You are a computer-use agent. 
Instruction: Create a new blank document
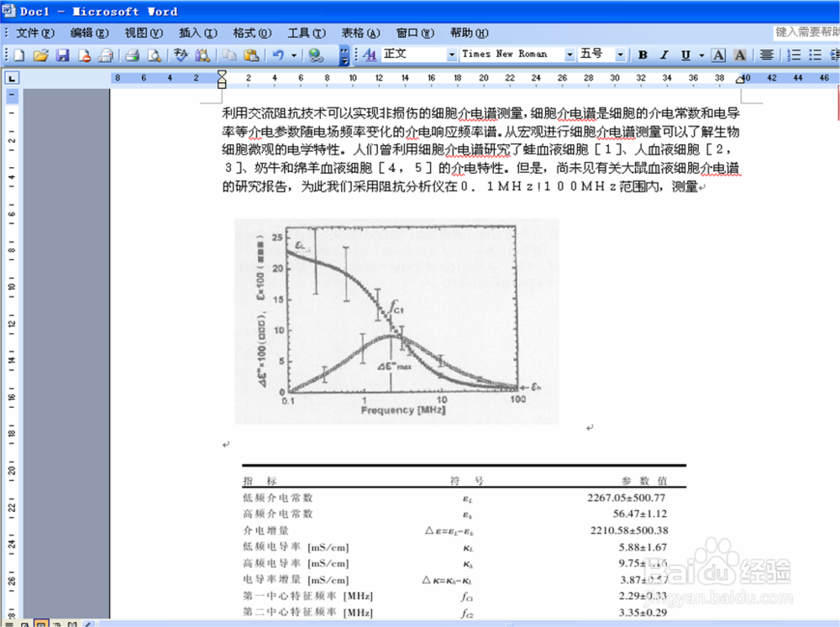[18, 55]
